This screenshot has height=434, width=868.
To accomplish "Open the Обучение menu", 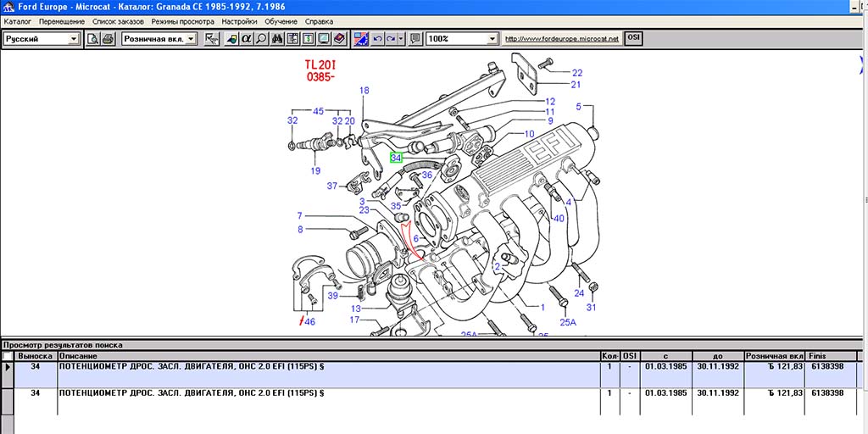I will point(281,21).
